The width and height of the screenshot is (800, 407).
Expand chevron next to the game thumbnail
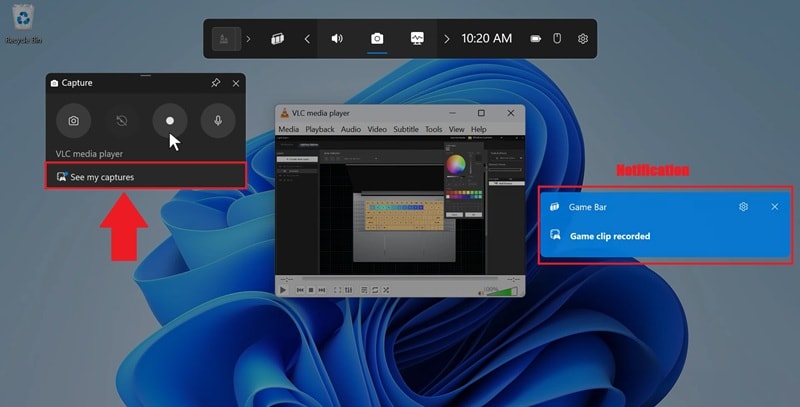click(x=248, y=39)
